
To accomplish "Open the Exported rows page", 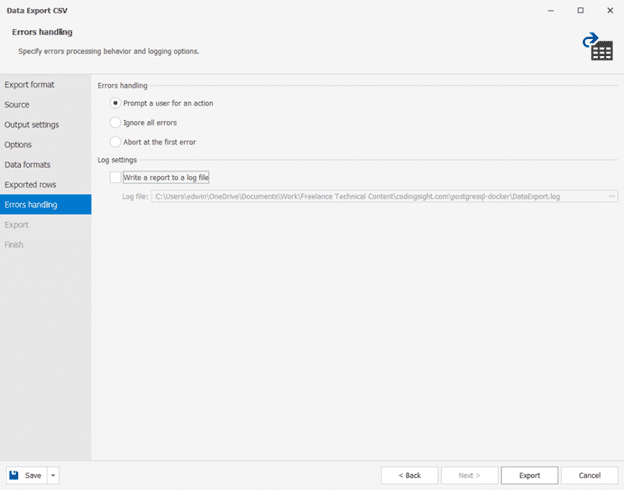I will tap(31, 185).
